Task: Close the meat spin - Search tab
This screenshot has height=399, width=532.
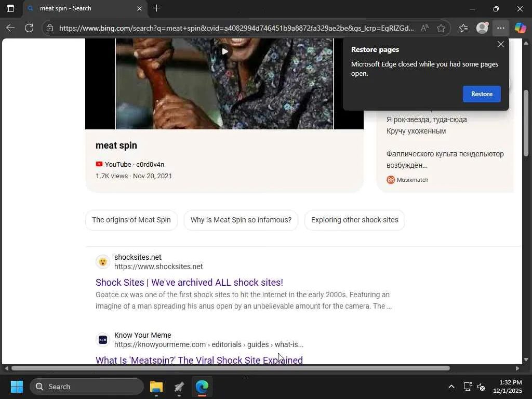Action: point(139,8)
